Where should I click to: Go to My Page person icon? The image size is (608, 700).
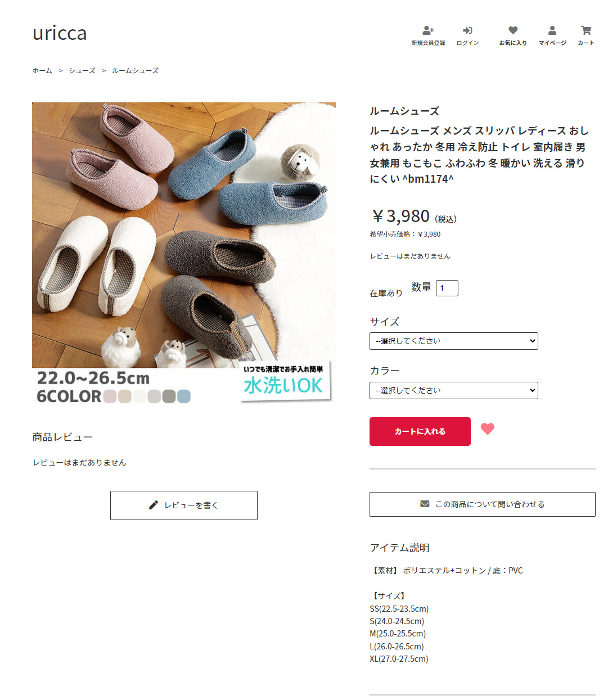552,30
